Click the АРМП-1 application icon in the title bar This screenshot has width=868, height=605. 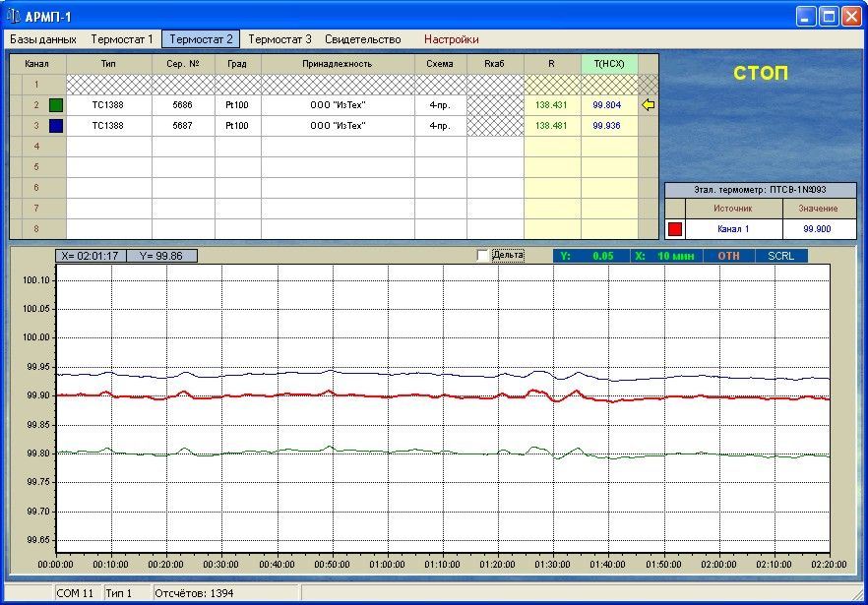14,16
